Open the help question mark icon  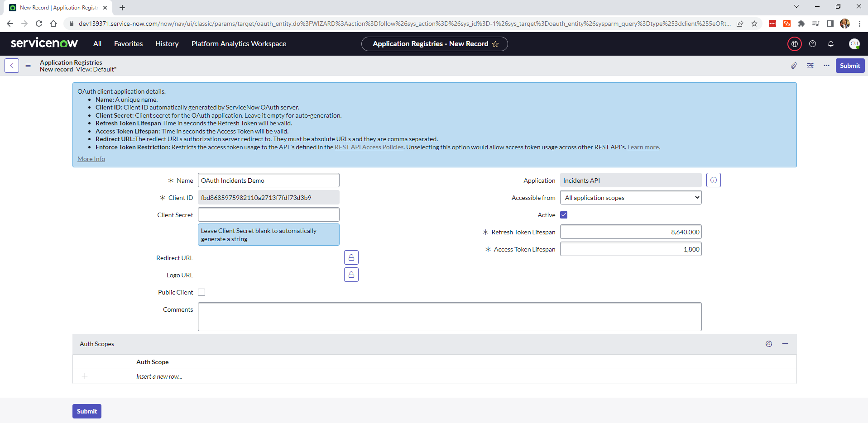coord(813,43)
